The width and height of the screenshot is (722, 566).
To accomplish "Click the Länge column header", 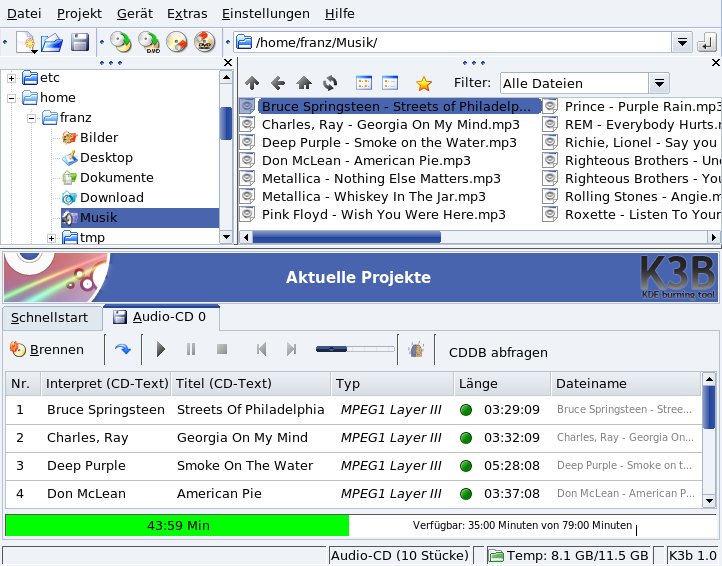I will (x=503, y=384).
